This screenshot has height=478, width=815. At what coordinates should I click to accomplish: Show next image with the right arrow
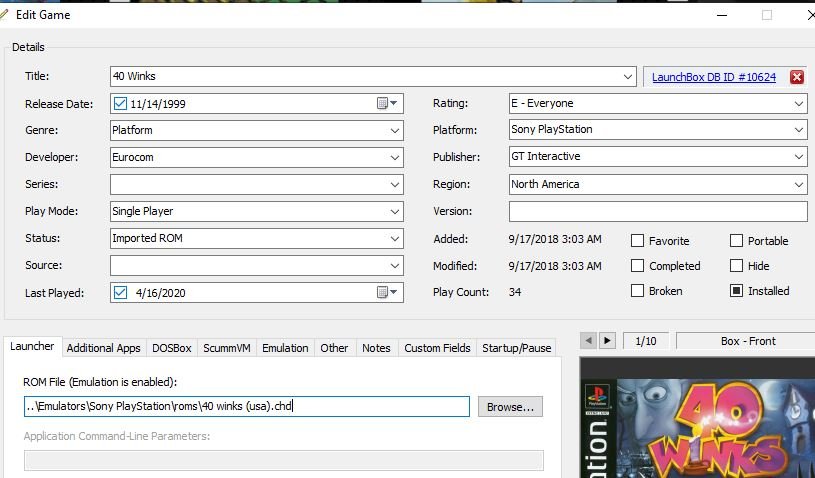[607, 341]
